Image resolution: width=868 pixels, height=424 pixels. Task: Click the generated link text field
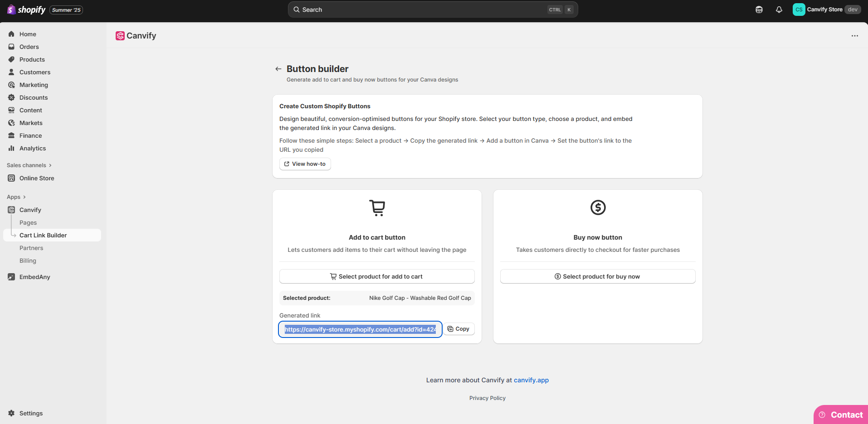coord(360,329)
